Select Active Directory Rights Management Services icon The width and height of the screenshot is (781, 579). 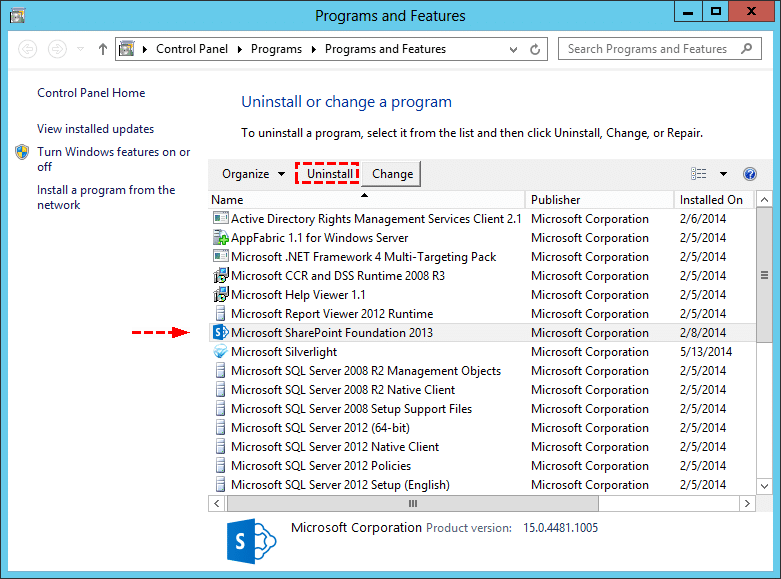tap(221, 218)
